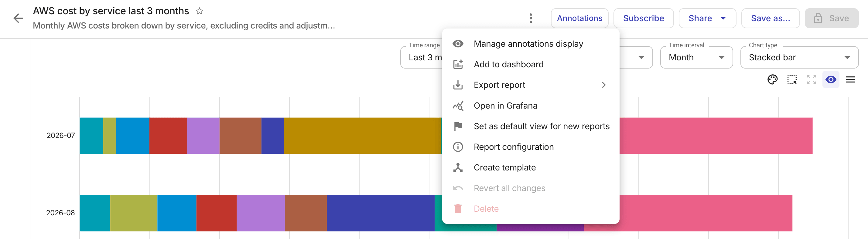This screenshot has height=239, width=868.
Task: Click the Grafana chart-search icon
Action: click(x=458, y=106)
